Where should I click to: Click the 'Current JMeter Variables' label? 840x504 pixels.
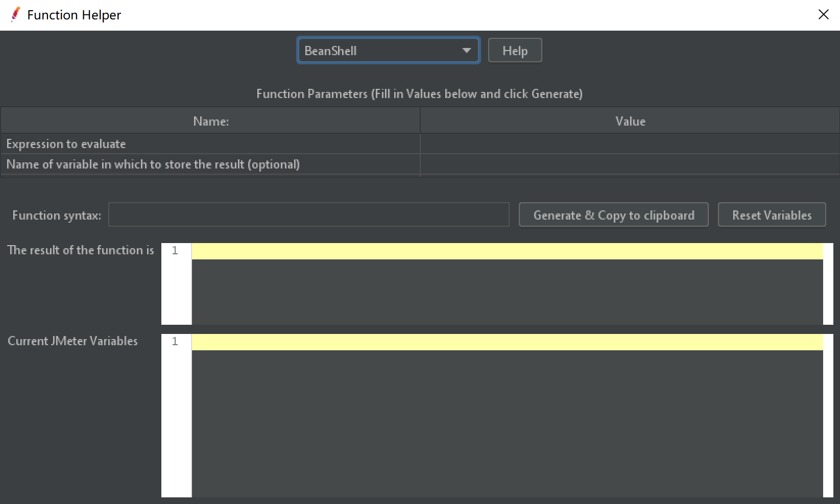(73, 341)
